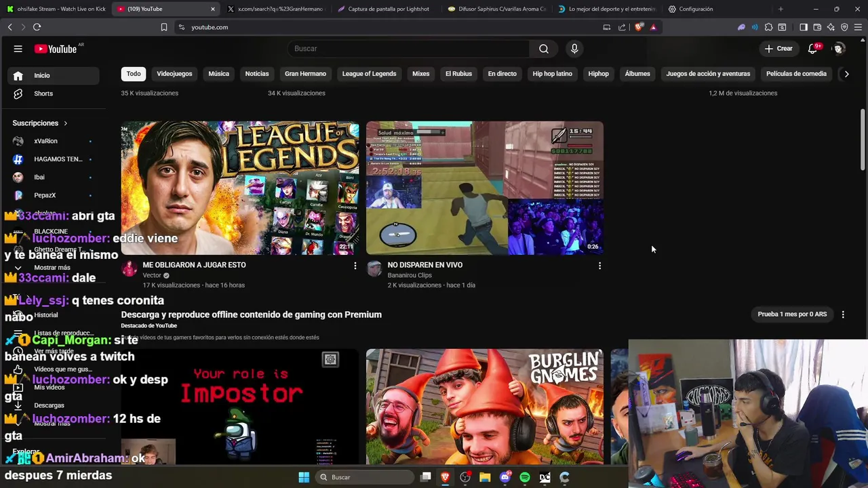Toggle the browser sidebar panel icon
The width and height of the screenshot is (868, 488).
(x=804, y=27)
